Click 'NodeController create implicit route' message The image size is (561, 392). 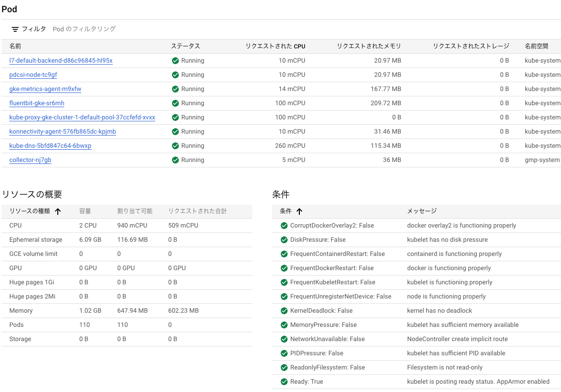point(457,339)
